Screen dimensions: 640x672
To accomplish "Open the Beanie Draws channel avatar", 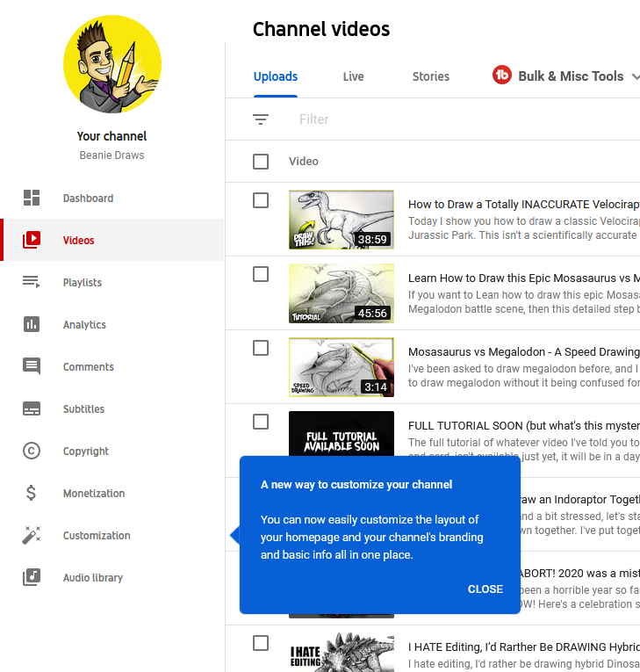I will (112, 64).
